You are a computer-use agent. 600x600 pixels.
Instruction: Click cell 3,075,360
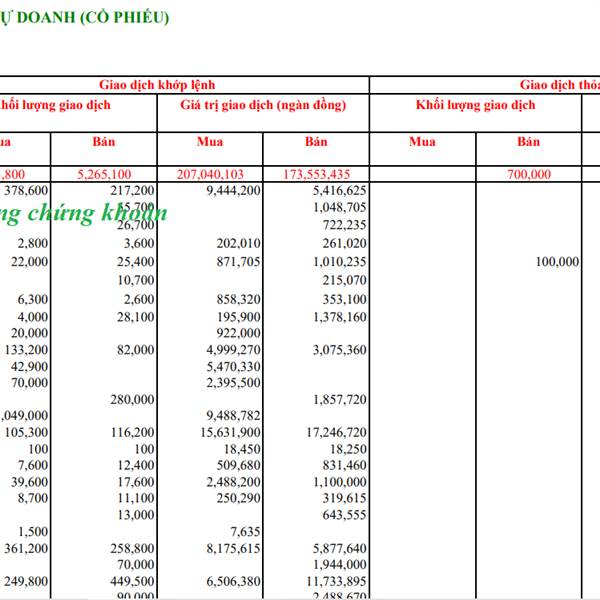pyautogui.click(x=339, y=350)
